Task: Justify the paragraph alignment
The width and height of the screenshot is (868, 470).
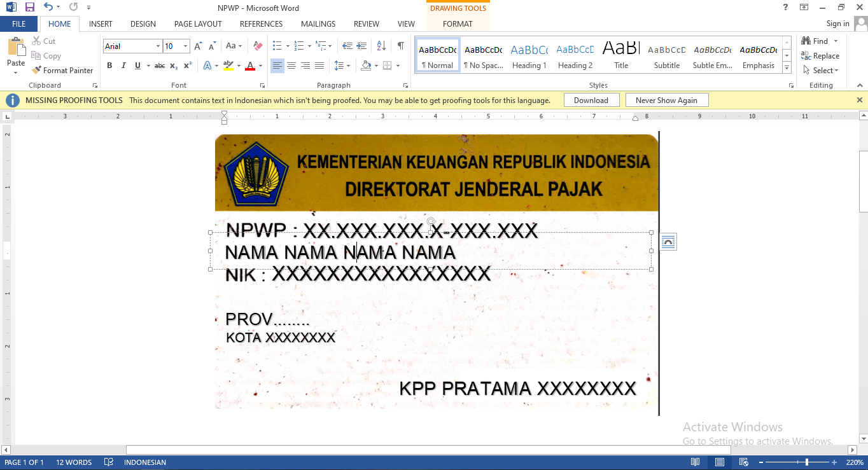Action: click(319, 66)
